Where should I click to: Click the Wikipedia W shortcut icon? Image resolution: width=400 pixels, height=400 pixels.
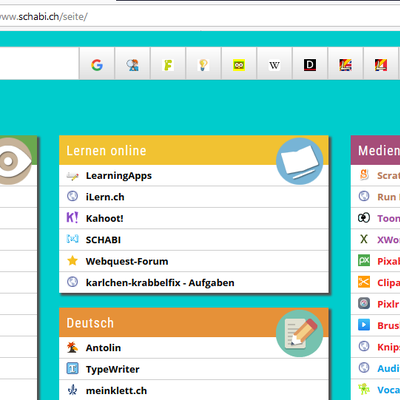pyautogui.click(x=274, y=65)
